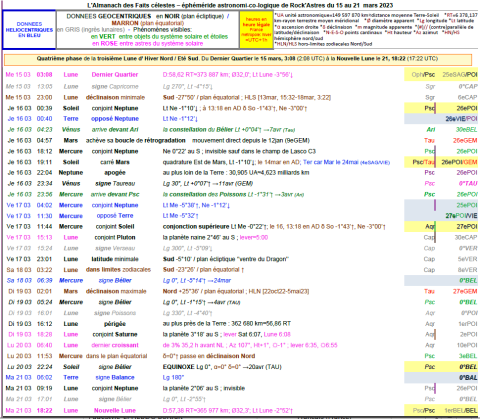The width and height of the screenshot is (480, 419).
Task: Click the 05:24 Mercure time cell
Action: pos(44,302)
